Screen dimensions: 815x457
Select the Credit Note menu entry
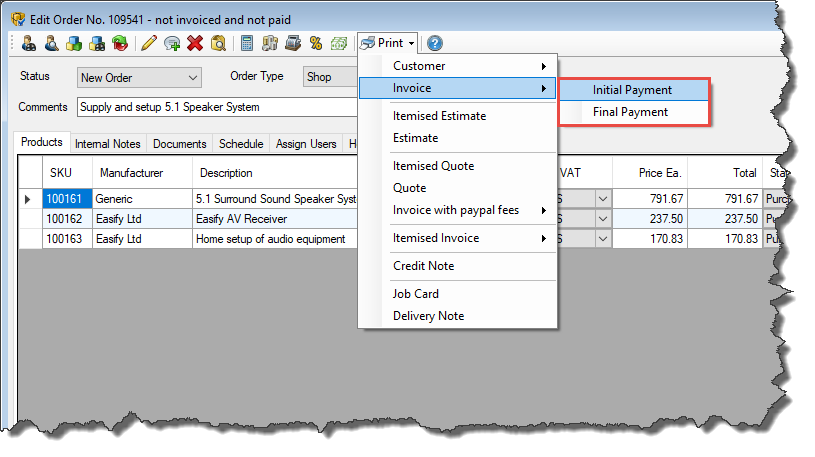pyautogui.click(x=423, y=266)
